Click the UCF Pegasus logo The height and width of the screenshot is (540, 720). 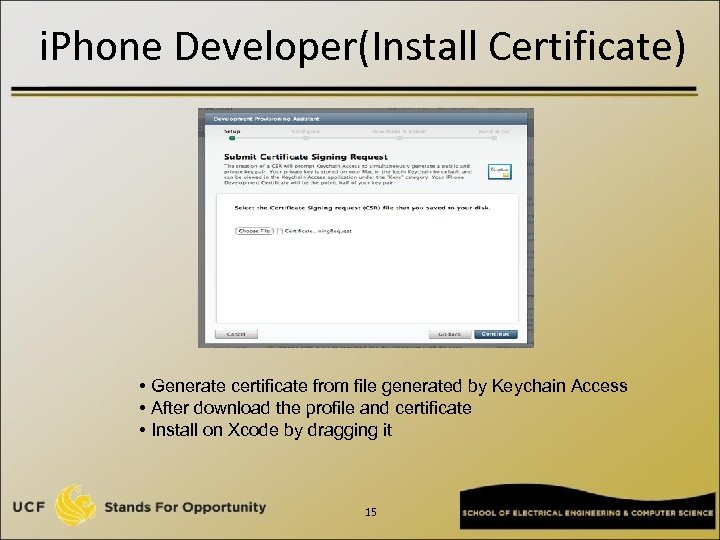click(x=75, y=505)
